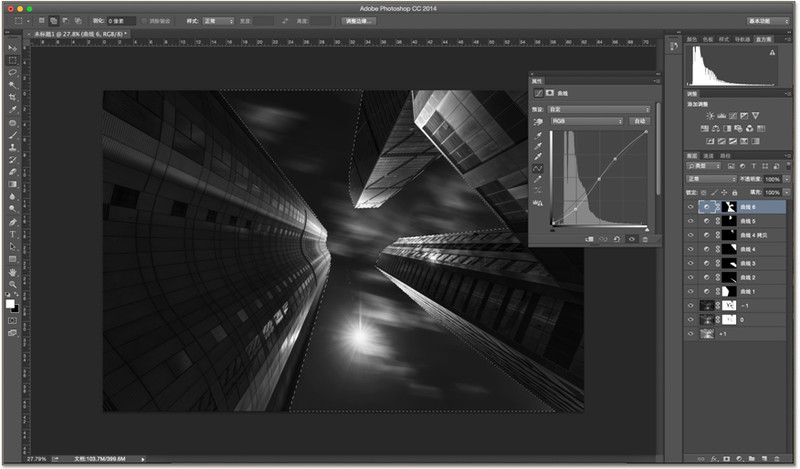Hide the 曲线 5 layer
This screenshot has width=800, height=469.
pos(690,221)
